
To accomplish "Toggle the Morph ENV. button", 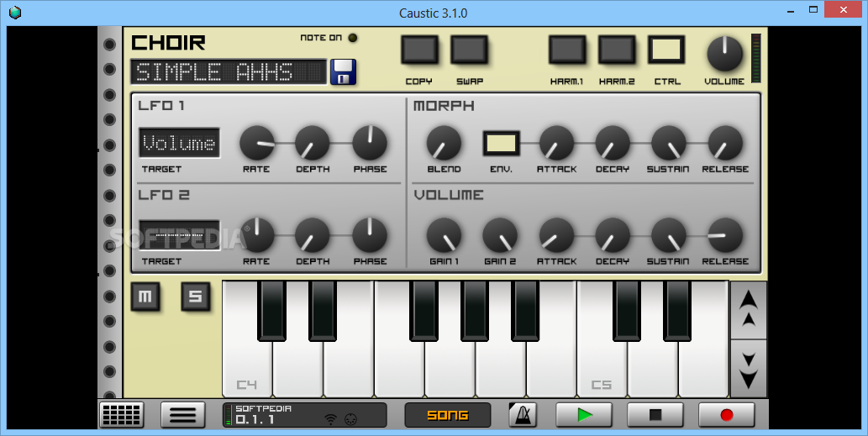I will (501, 144).
